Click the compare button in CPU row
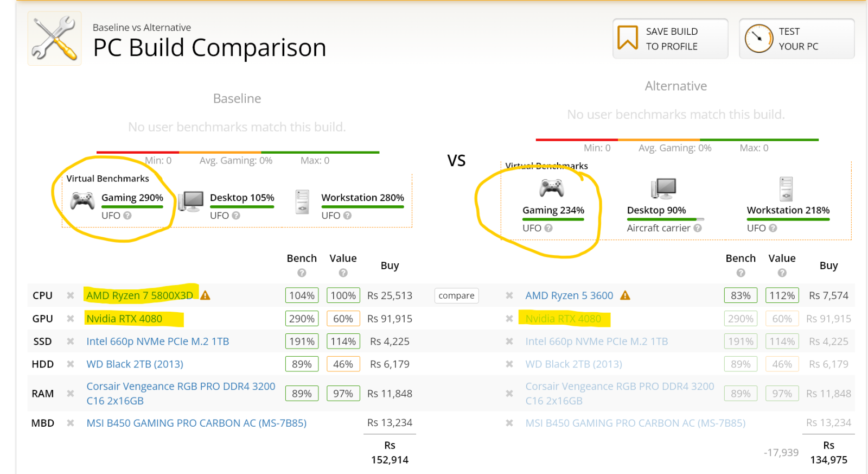Image resolution: width=868 pixels, height=474 pixels. pos(456,295)
